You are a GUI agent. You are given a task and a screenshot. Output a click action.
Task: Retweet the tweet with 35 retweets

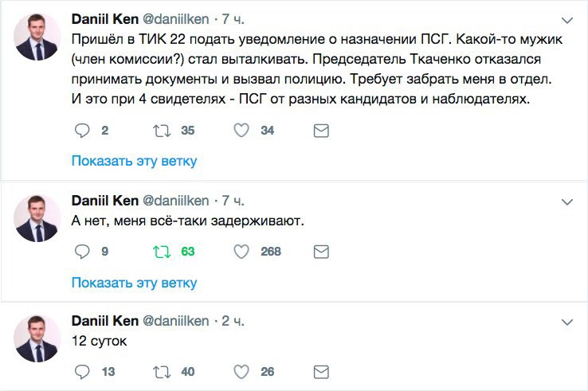162,131
